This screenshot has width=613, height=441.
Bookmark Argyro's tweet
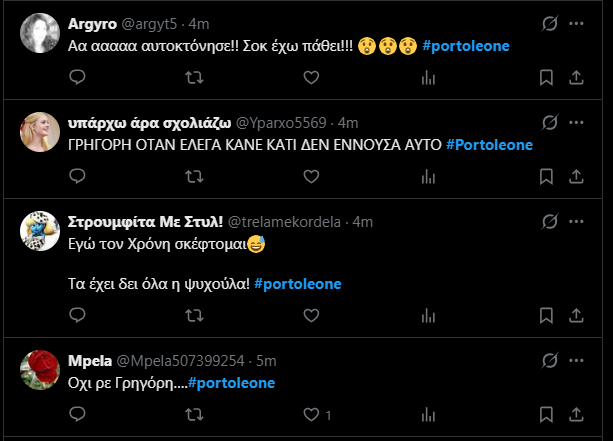(545, 77)
